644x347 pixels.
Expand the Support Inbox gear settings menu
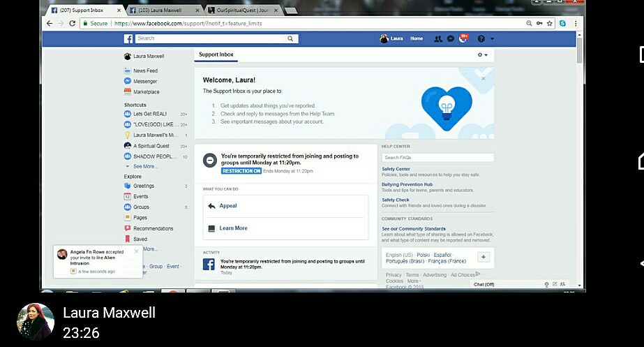[482, 55]
